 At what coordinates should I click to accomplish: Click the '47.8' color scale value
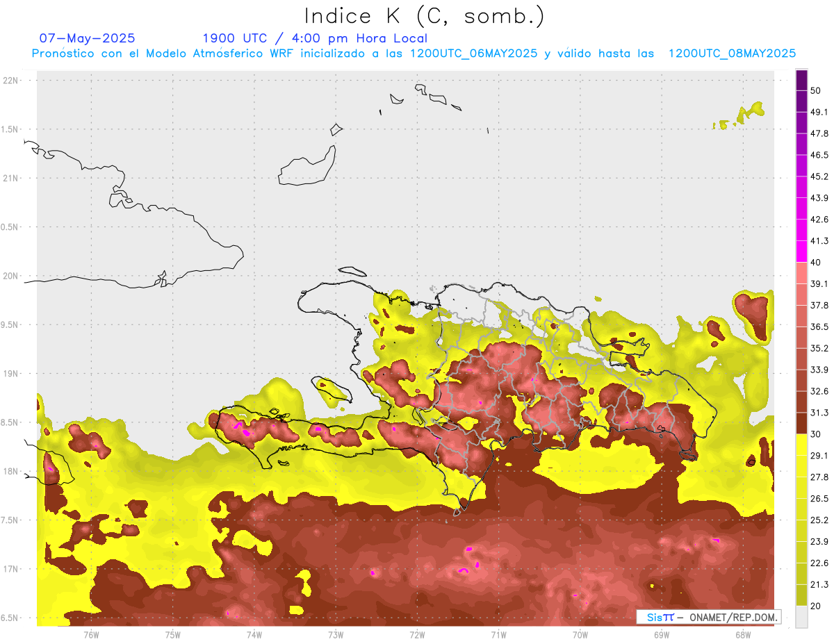point(819,133)
